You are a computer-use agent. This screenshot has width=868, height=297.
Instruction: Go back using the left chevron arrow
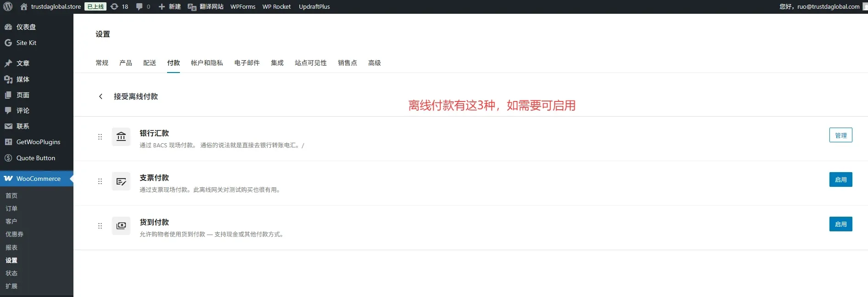101,96
